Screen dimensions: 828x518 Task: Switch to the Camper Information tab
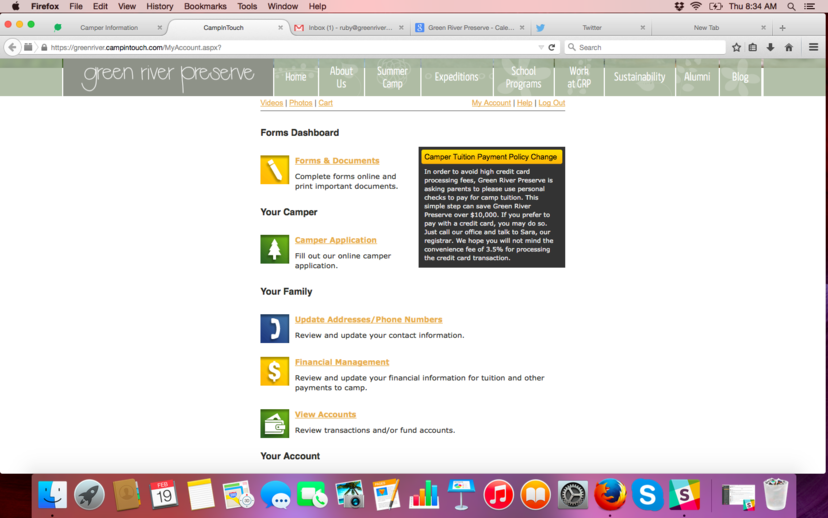click(109, 27)
